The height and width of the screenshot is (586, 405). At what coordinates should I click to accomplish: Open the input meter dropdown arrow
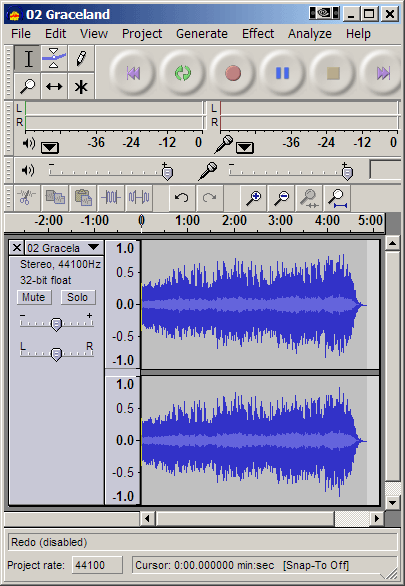245,148
